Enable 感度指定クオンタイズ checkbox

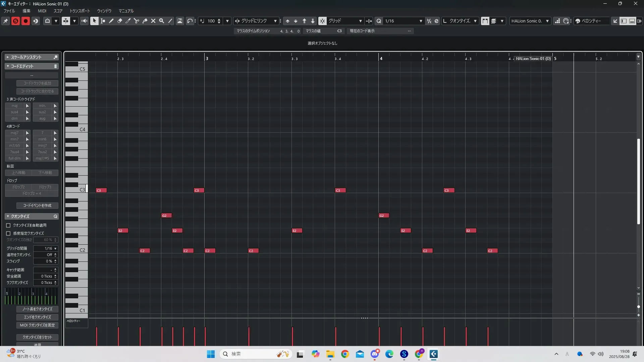pos(8,233)
